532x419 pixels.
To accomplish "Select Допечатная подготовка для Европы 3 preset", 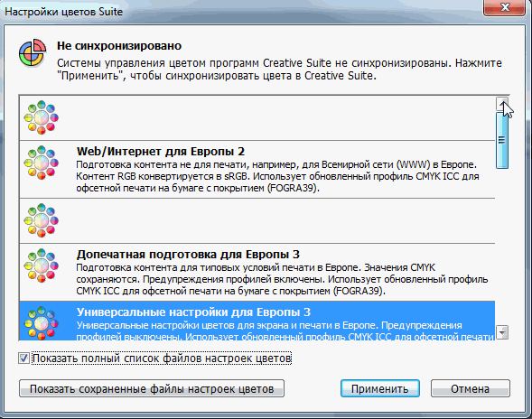I will coord(257,272).
